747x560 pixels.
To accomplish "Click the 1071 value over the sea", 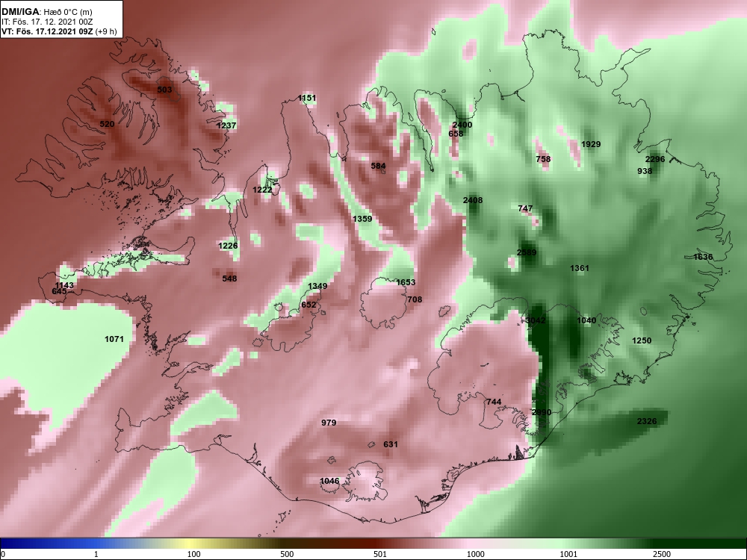I will click(114, 338).
